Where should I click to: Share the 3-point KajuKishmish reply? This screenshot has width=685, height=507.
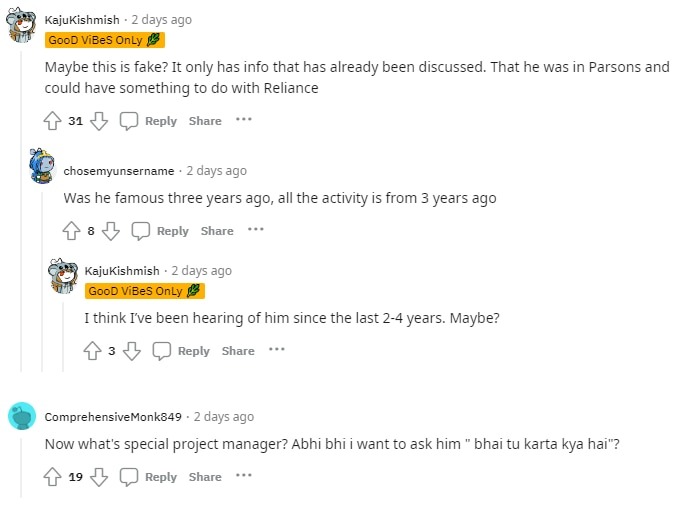click(x=238, y=351)
